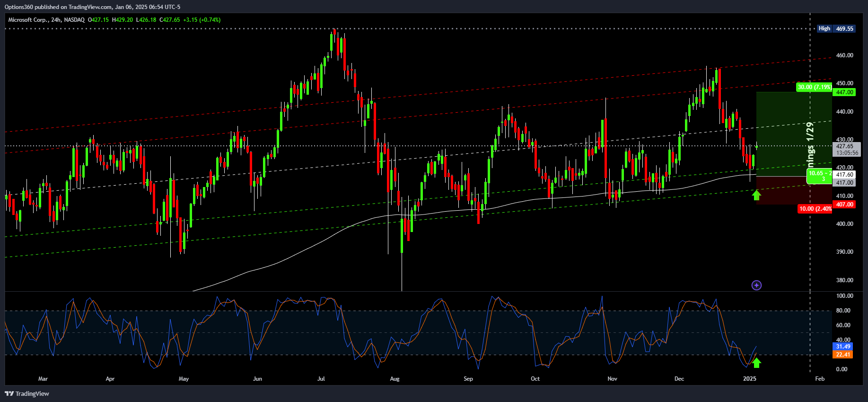The width and height of the screenshot is (868, 402).
Task: Click the green 447.00 target price label
Action: [x=844, y=92]
